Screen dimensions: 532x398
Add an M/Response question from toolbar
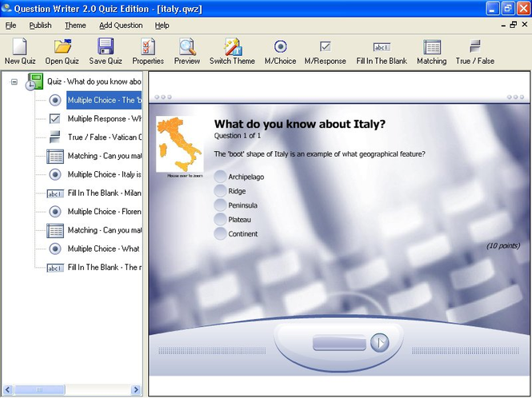point(325,51)
